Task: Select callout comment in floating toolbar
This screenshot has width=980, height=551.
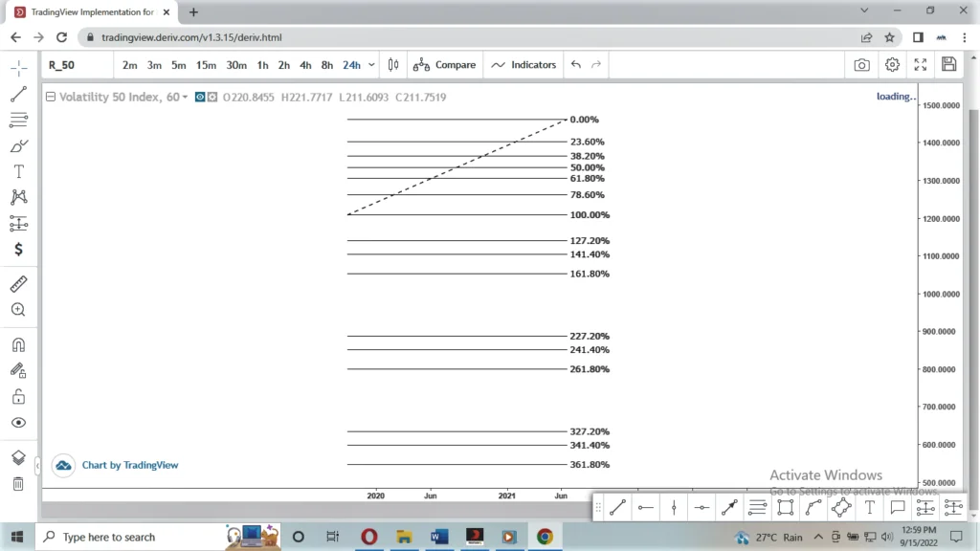Action: point(898,507)
